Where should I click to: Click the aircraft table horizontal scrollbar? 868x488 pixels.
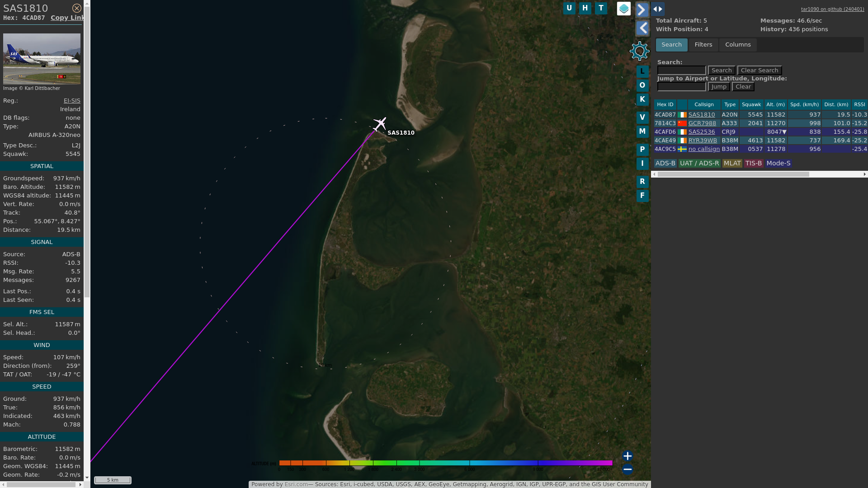pyautogui.click(x=733, y=174)
